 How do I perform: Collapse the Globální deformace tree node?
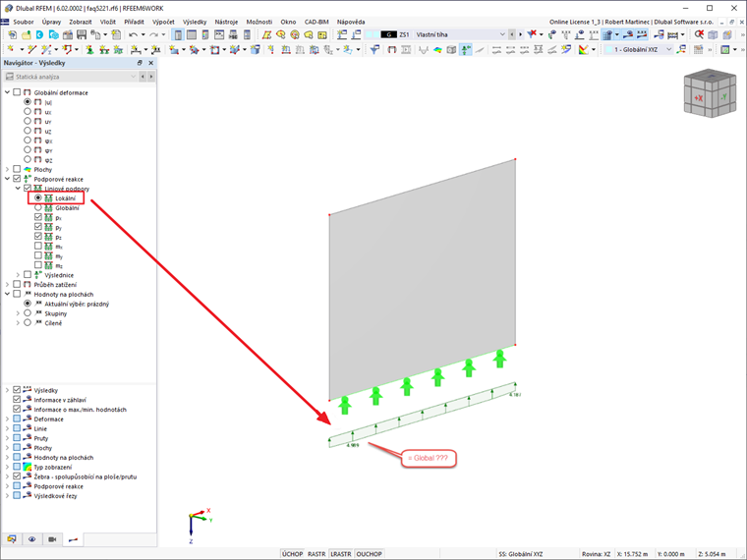coord(7,92)
